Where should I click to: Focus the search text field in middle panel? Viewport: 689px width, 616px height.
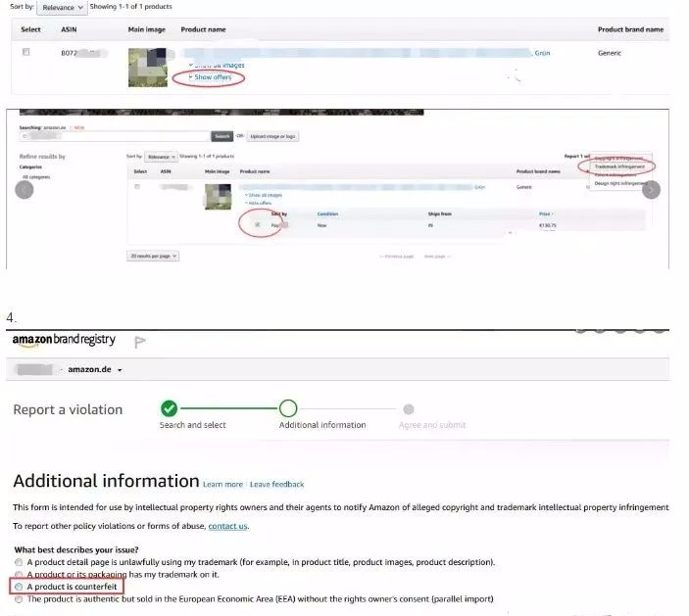click(115, 136)
